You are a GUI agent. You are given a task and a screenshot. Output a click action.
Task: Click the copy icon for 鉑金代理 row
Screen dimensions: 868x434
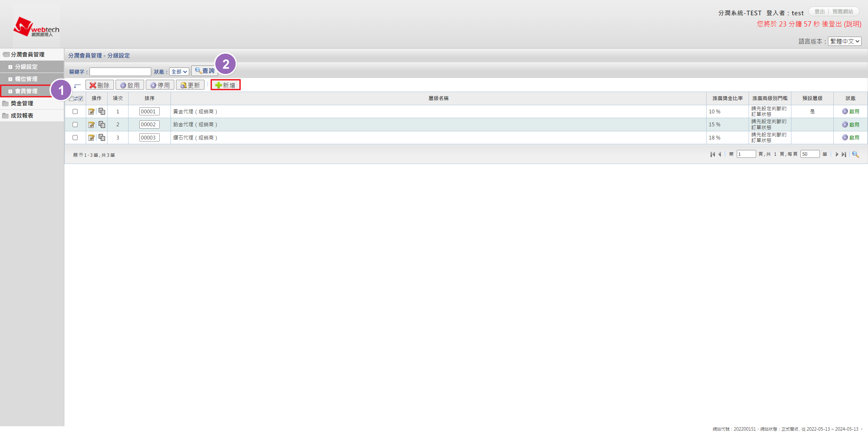point(102,125)
